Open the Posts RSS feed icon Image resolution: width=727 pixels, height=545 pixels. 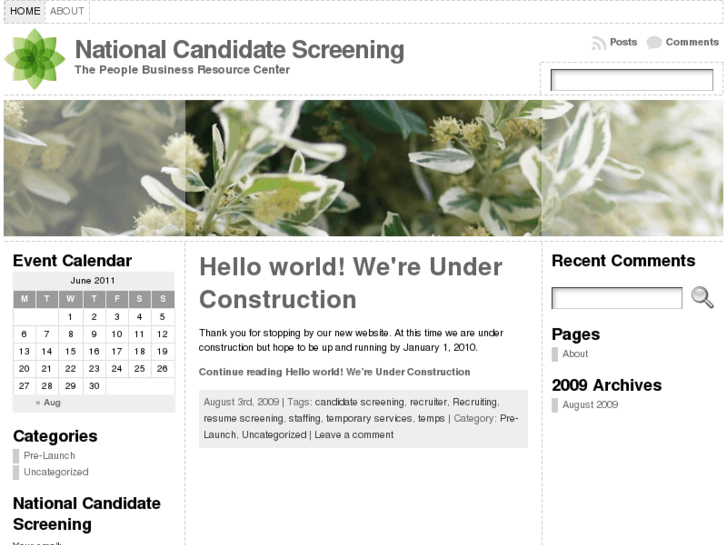click(599, 43)
